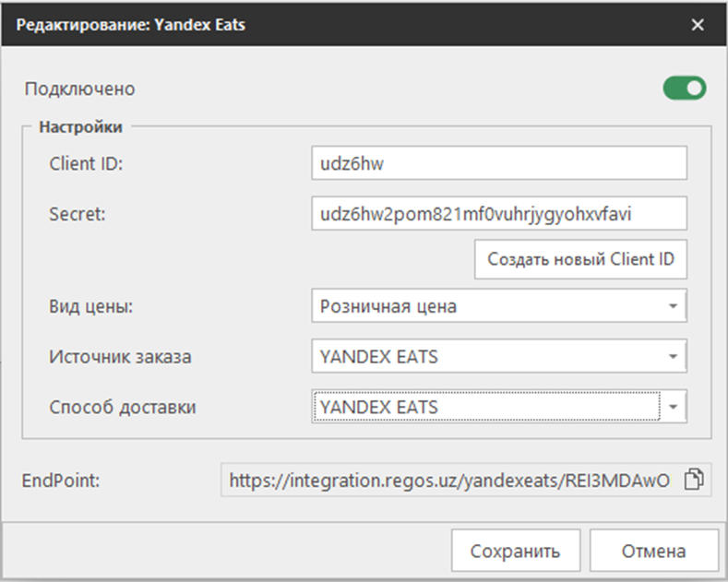Click the EndPoint: label
Screen dimensions: 728x582
click(60, 480)
